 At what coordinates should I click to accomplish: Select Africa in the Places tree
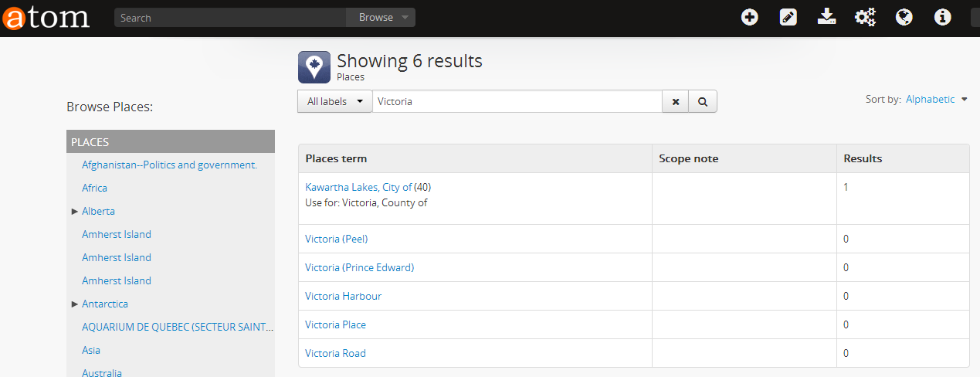pyautogui.click(x=94, y=188)
